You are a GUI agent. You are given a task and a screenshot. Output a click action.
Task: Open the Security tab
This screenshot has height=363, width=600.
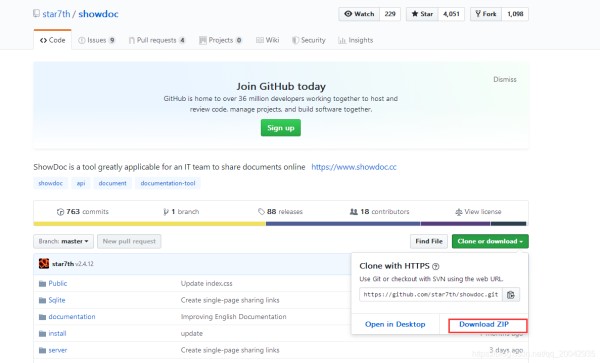308,40
